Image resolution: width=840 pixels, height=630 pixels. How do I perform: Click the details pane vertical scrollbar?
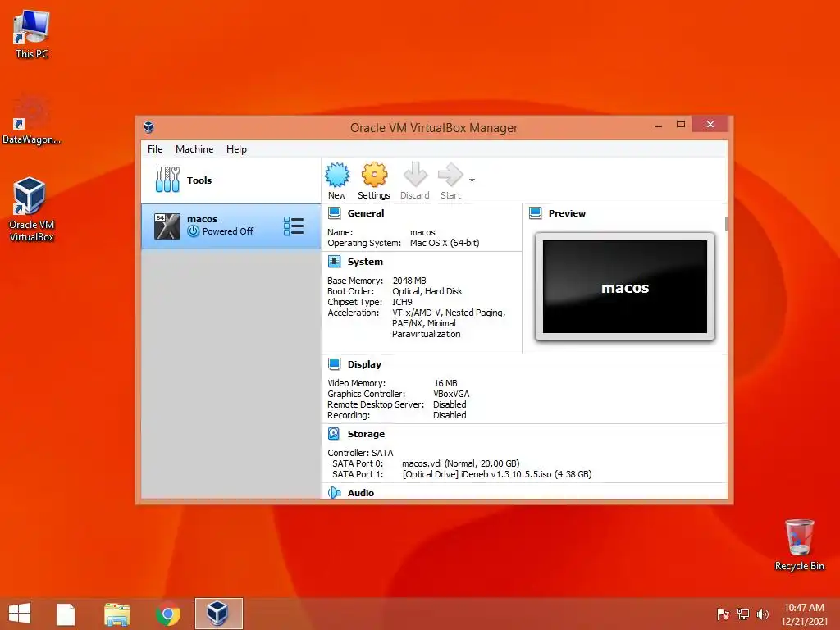(x=726, y=223)
